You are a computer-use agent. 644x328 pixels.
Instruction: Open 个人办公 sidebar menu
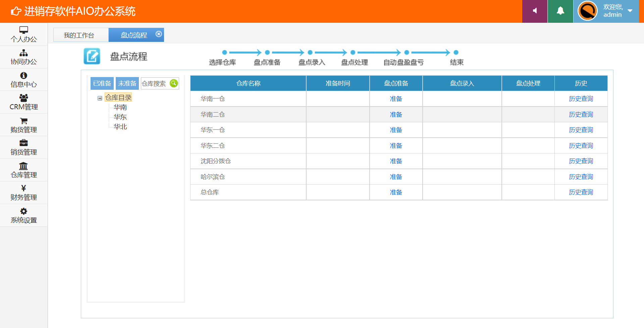(23, 34)
